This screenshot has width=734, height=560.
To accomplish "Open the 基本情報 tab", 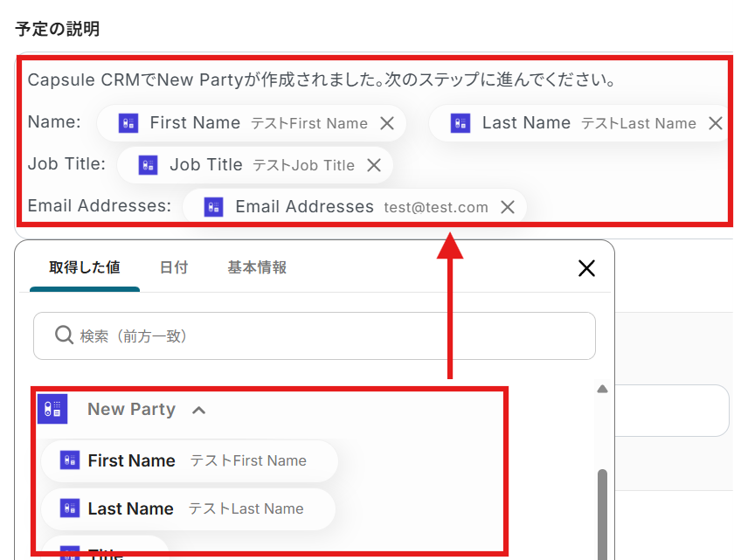I will pos(257,268).
